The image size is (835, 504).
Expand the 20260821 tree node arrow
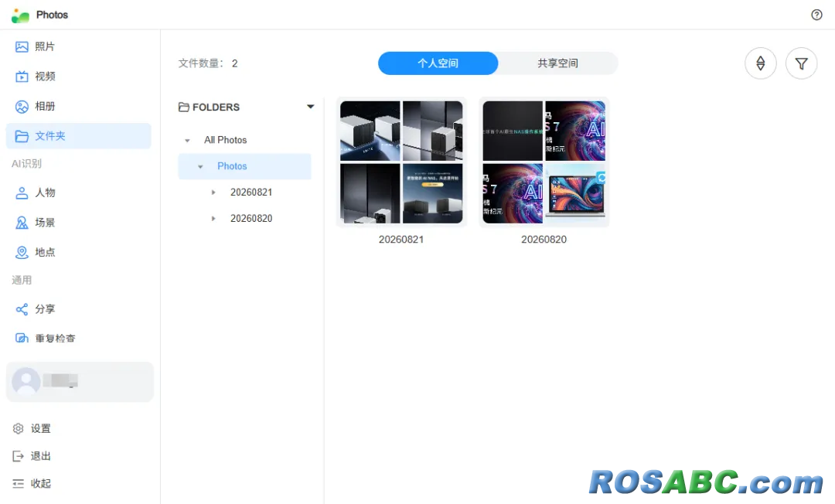coord(213,192)
